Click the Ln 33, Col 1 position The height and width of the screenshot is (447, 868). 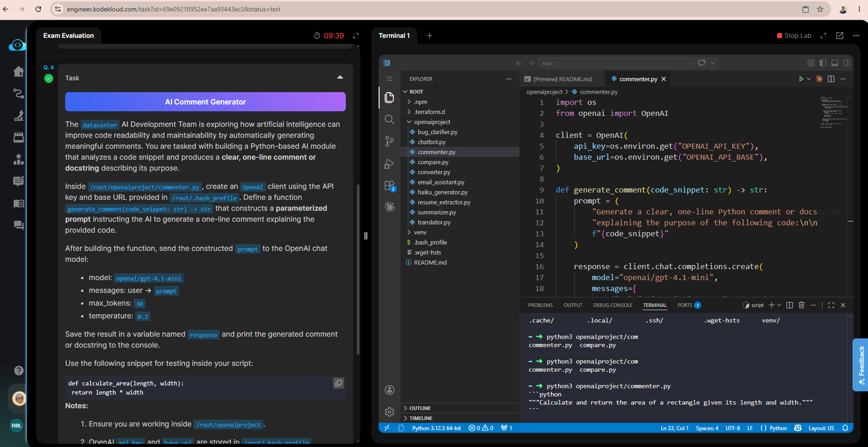[674, 428]
